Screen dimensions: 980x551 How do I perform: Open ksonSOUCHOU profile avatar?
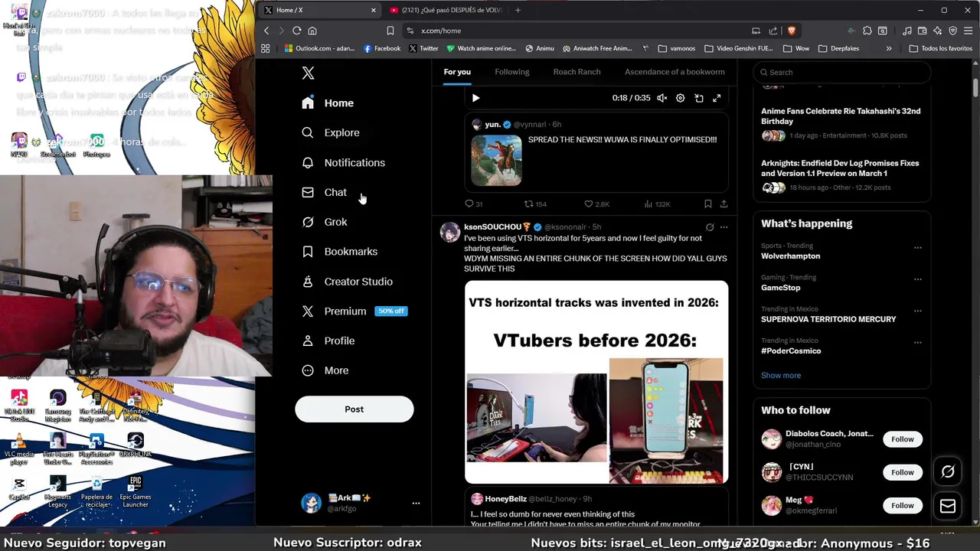450,232
